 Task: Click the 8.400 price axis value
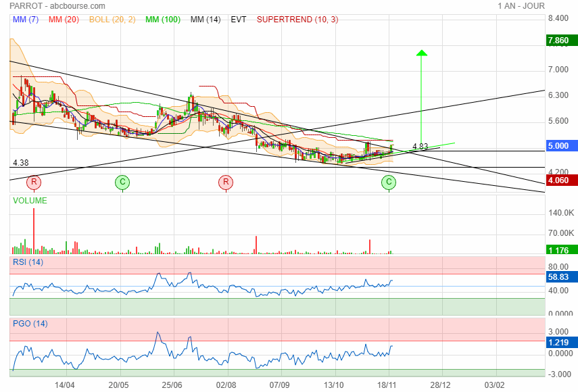click(558, 18)
